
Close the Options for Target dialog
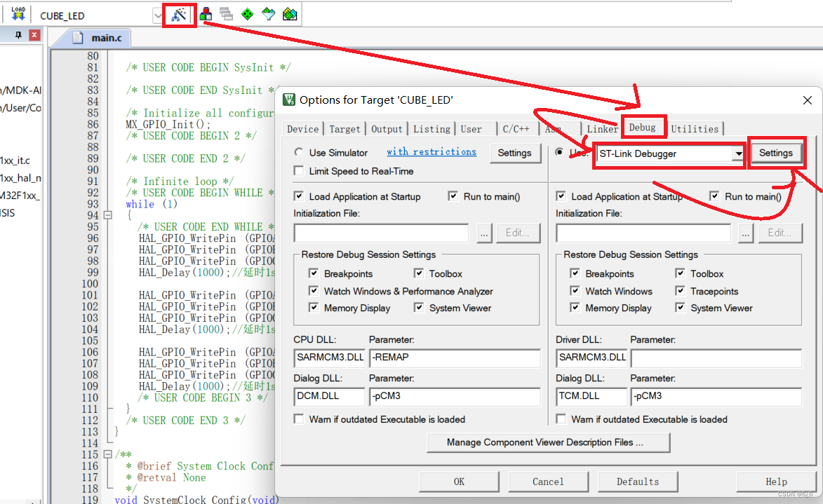[x=808, y=100]
